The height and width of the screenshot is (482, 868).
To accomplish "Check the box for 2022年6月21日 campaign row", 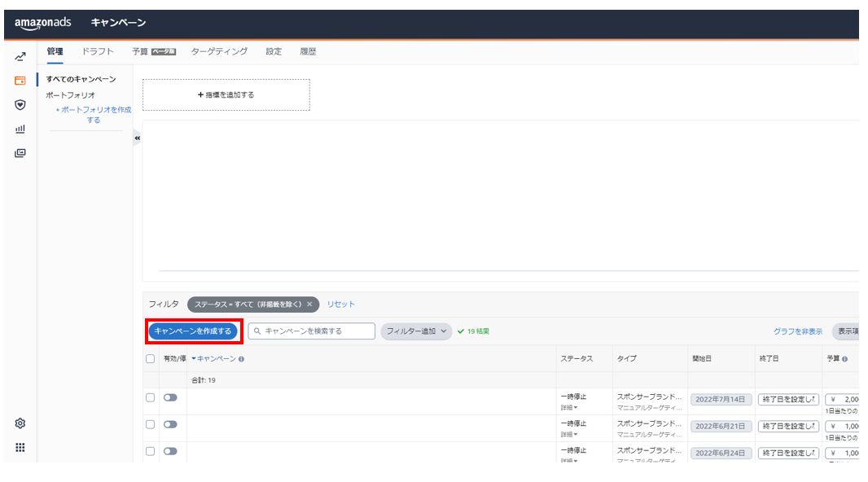I will 150,424.
